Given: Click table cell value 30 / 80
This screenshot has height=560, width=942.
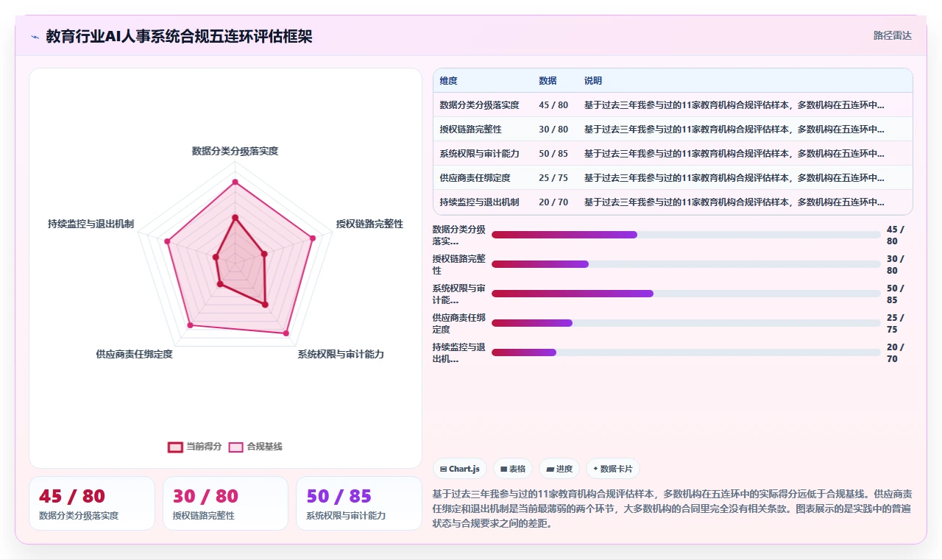Looking at the screenshot, I should coord(553,130).
